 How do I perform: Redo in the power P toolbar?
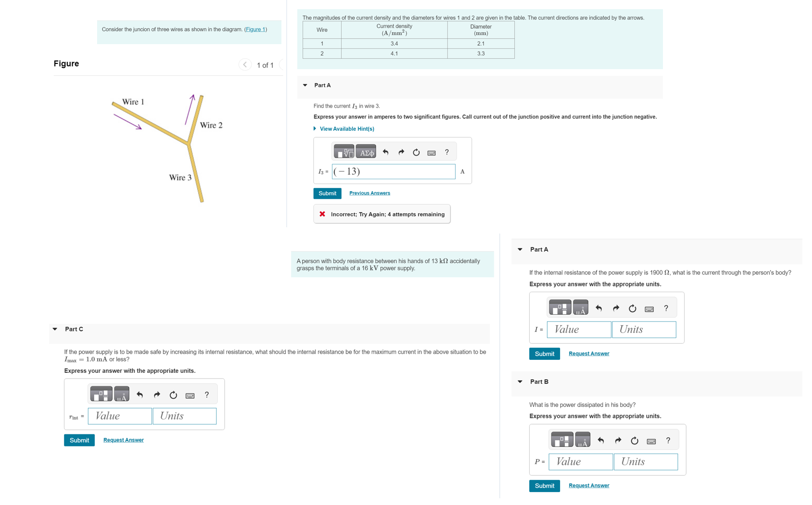coord(618,441)
